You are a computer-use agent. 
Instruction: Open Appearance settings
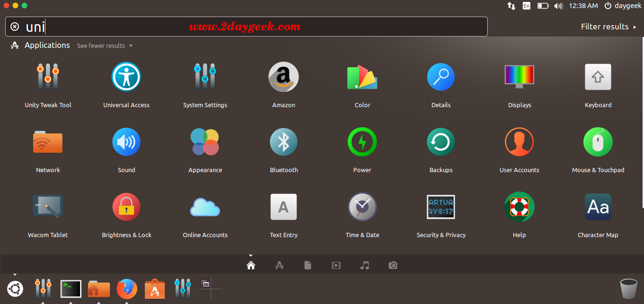(x=205, y=142)
